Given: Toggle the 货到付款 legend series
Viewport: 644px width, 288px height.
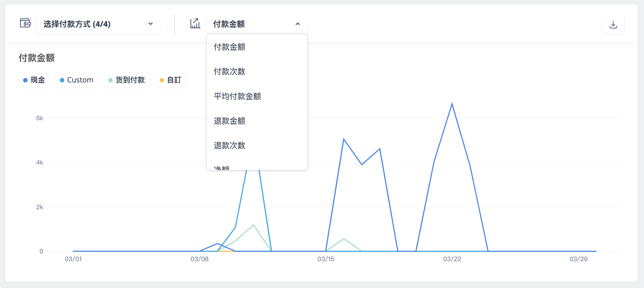Looking at the screenshot, I should point(127,80).
